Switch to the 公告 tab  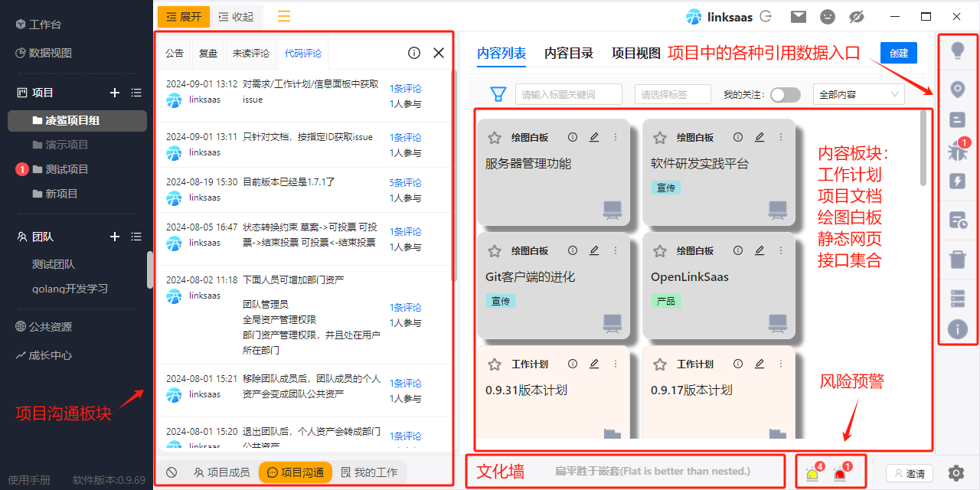175,53
